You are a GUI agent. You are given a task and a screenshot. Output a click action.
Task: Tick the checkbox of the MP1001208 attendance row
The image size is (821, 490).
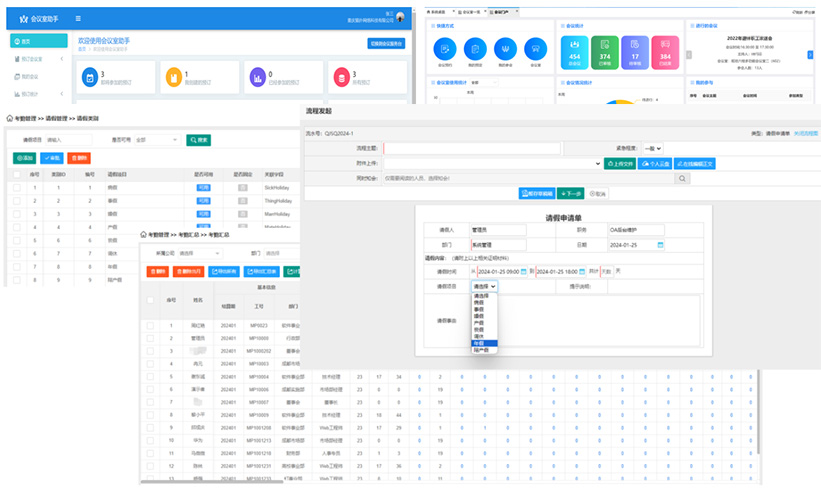[150, 428]
